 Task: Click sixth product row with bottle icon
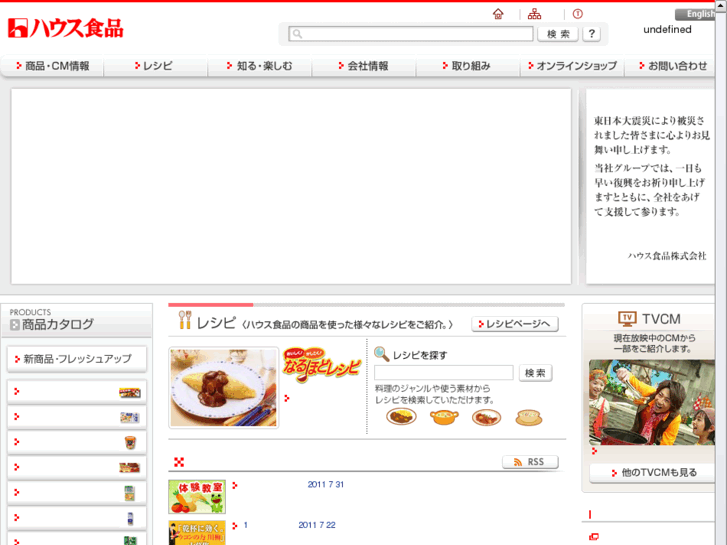pyautogui.click(x=77, y=517)
